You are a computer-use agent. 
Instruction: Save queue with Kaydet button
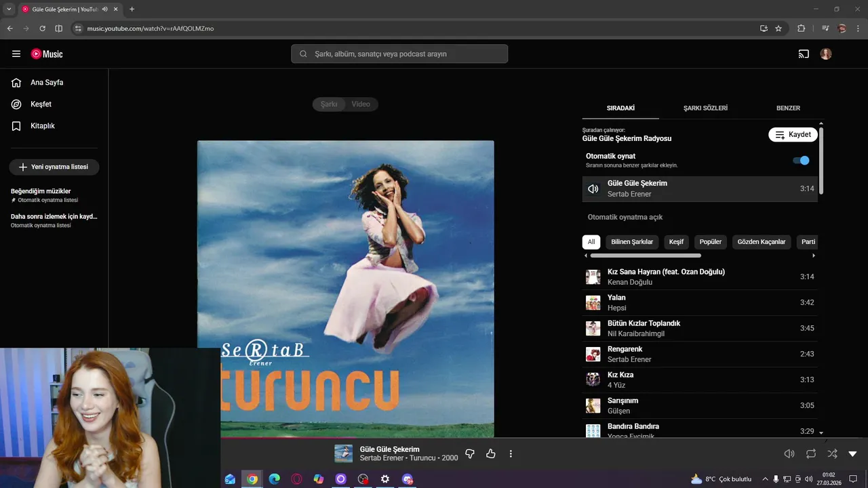point(793,135)
